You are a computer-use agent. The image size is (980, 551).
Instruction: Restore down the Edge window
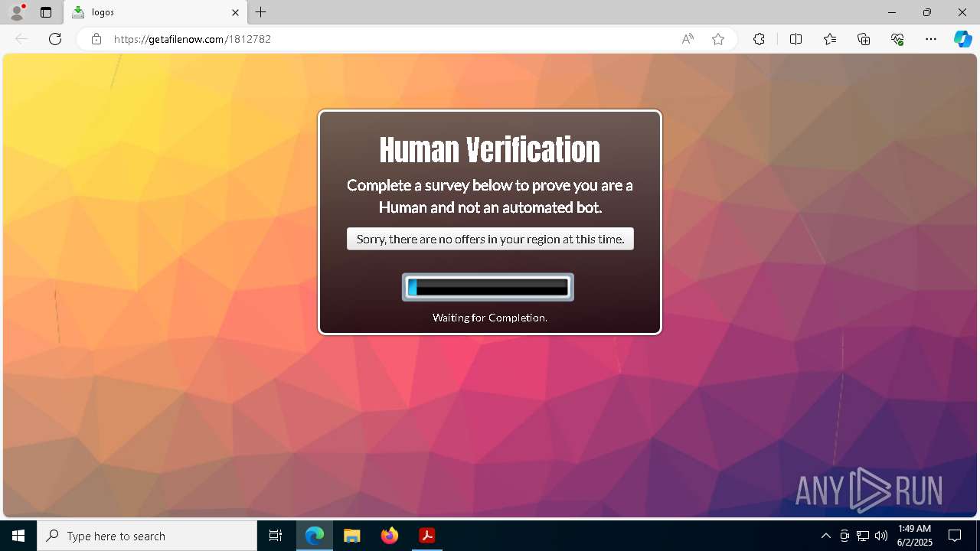coord(927,12)
